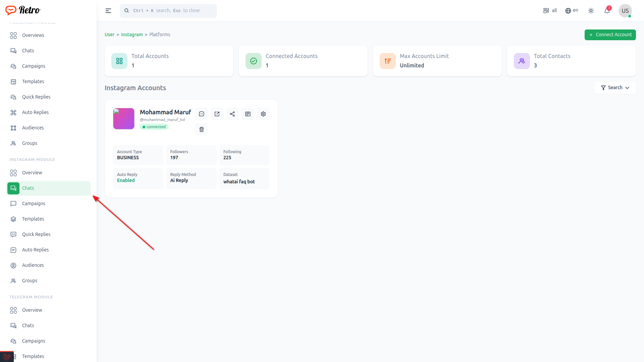Click share icon on the account card
The image size is (644, 362).
232,114
